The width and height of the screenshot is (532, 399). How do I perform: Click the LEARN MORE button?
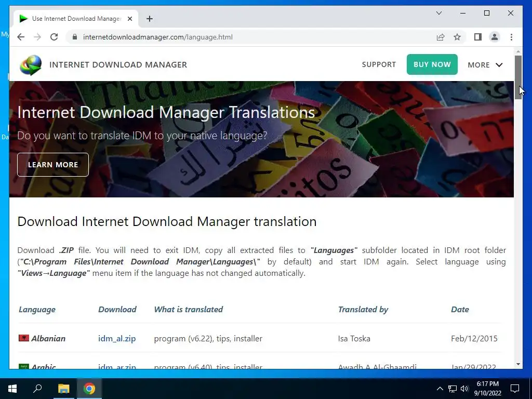click(53, 165)
